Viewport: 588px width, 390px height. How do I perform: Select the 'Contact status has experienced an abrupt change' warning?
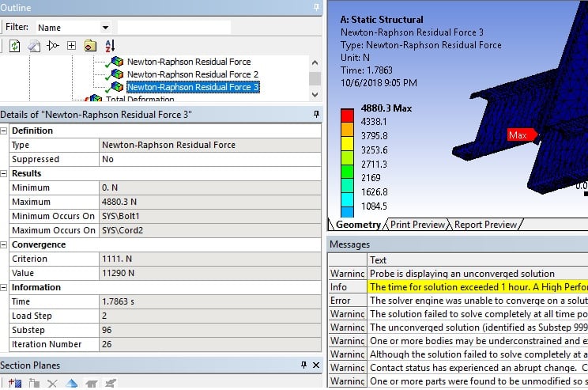[x=477, y=368]
